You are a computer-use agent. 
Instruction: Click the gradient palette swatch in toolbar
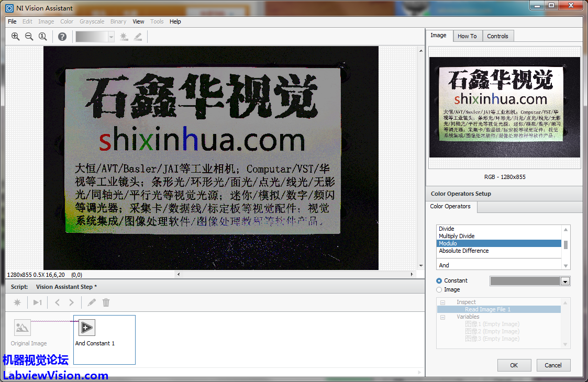92,37
